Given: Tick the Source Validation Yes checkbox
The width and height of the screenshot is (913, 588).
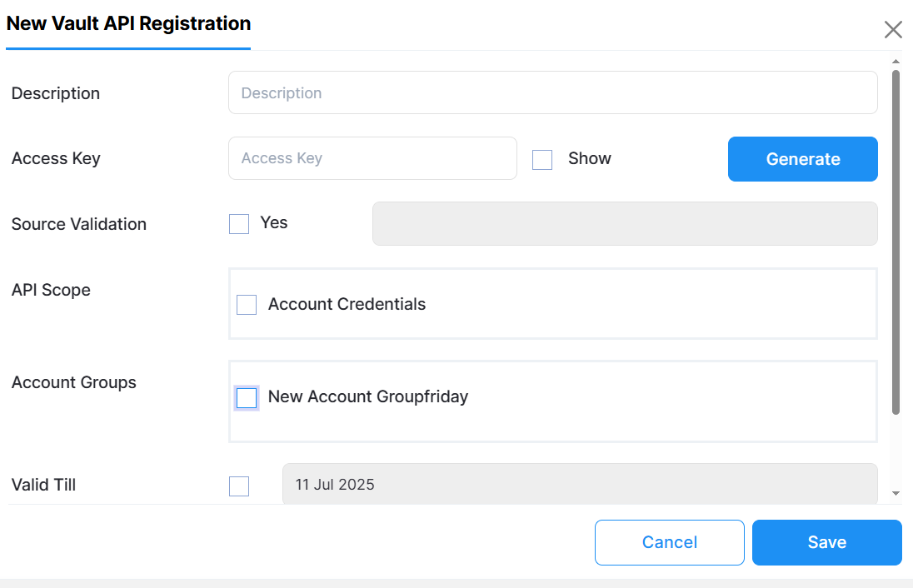Looking at the screenshot, I should pos(239,224).
